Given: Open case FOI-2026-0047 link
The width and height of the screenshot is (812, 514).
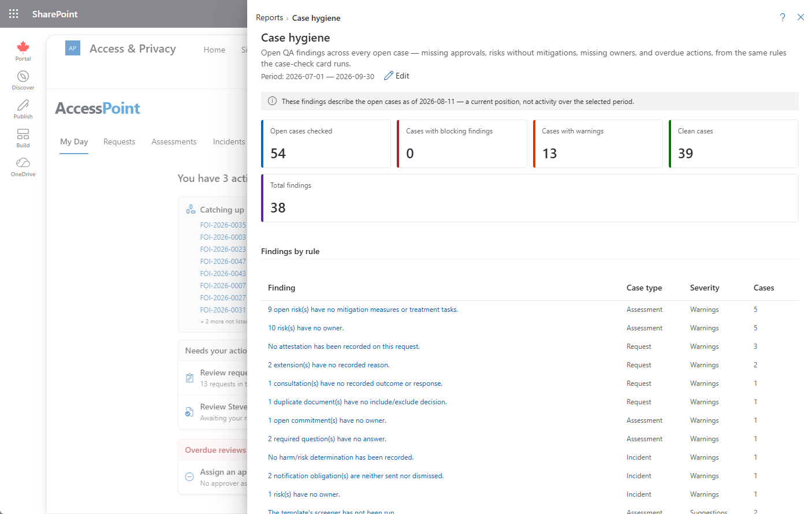Looking at the screenshot, I should (223, 262).
